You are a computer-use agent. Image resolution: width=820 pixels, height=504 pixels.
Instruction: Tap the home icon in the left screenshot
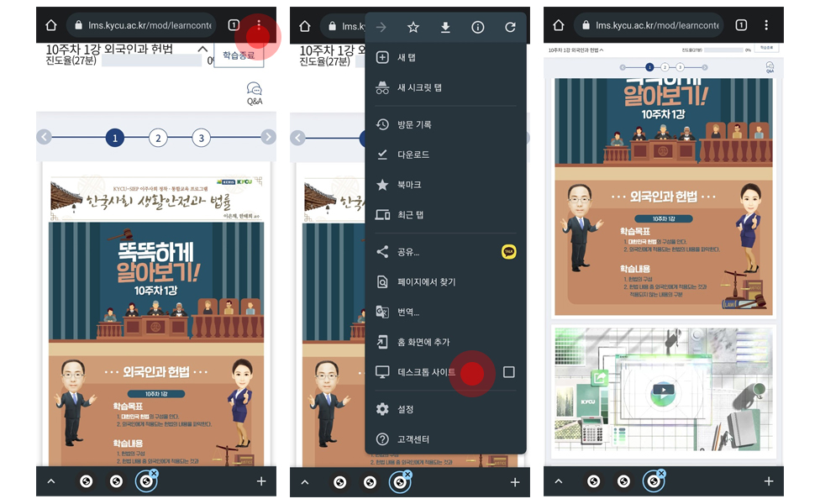tap(50, 25)
